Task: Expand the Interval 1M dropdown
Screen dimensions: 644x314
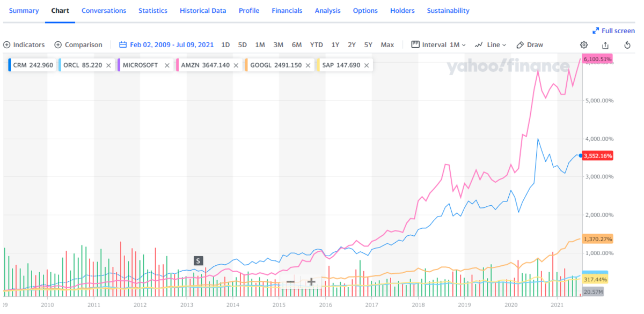Action: [x=438, y=45]
